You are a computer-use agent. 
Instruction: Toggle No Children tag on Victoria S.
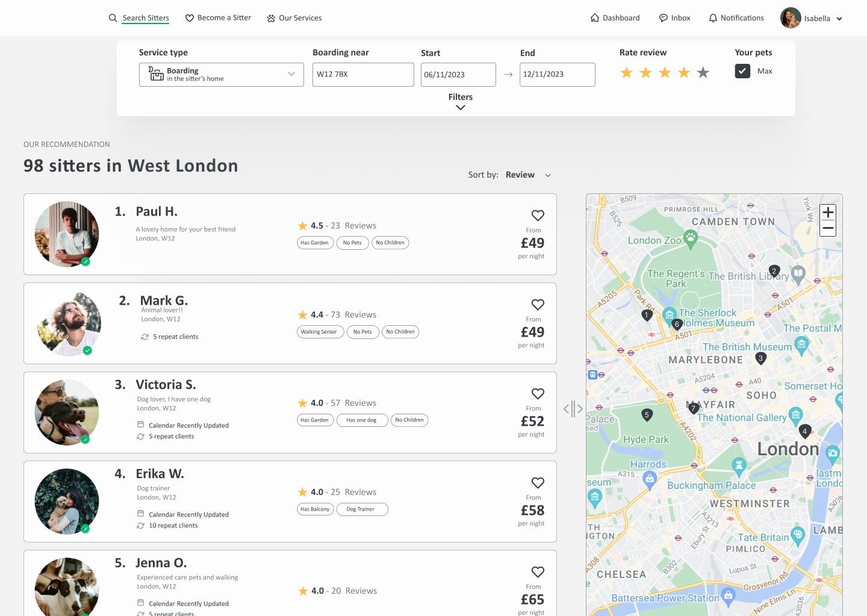pos(409,420)
